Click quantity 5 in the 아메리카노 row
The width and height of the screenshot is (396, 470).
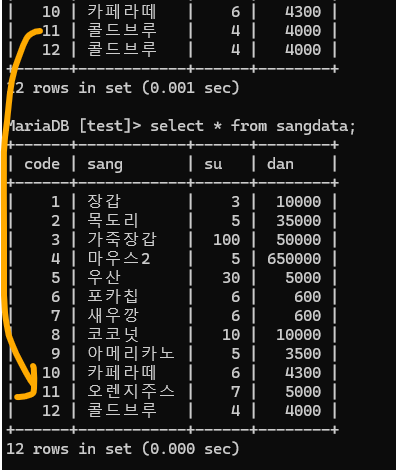[x=236, y=354]
